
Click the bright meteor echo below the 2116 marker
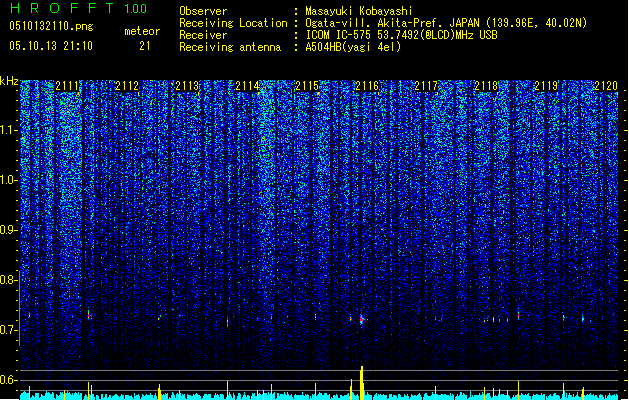pos(362,319)
